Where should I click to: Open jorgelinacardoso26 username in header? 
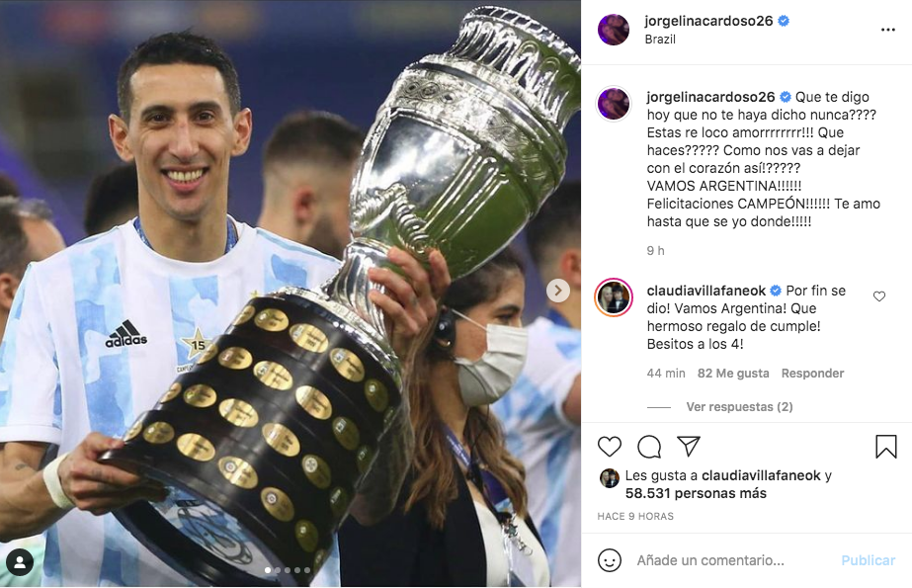coord(708,21)
